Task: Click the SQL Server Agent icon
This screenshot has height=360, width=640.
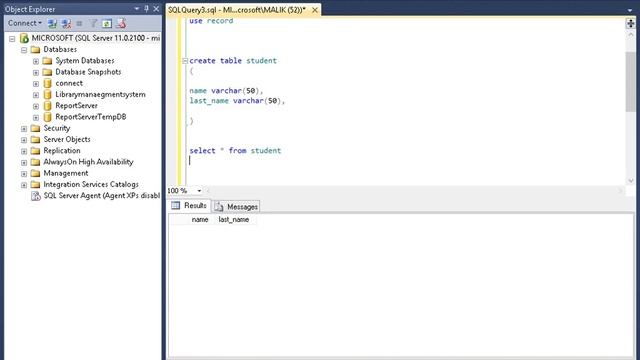Action: [36, 196]
